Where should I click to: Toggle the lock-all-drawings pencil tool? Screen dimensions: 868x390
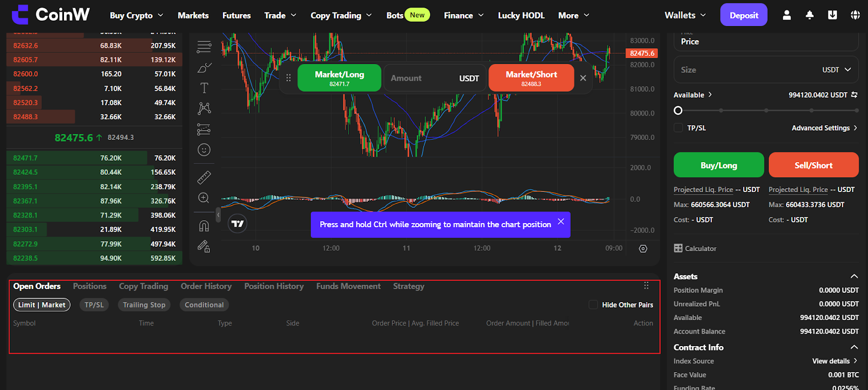click(204, 247)
